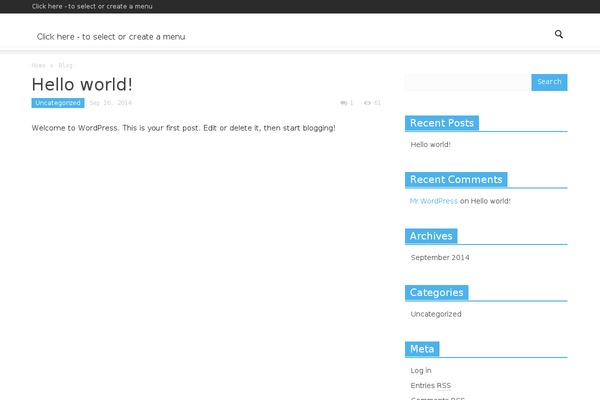Select Uncategorized in Categories widget

pyautogui.click(x=436, y=314)
